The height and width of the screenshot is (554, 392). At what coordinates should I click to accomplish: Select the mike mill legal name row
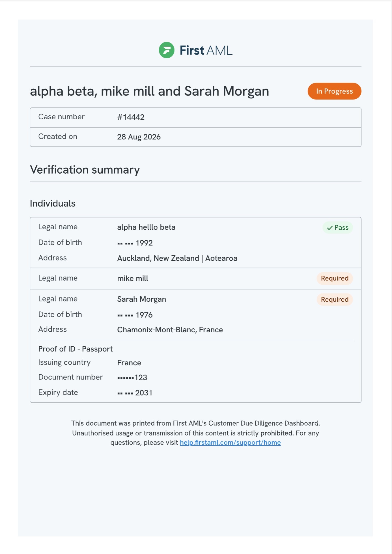[x=195, y=279]
